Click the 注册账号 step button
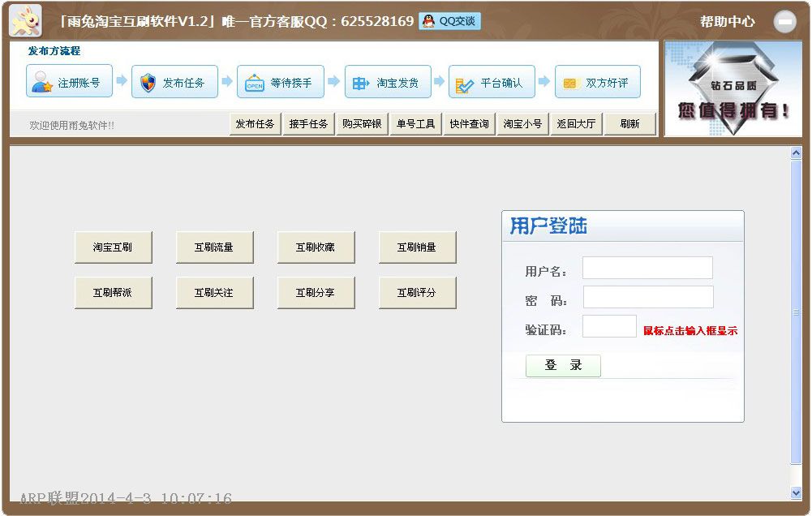 coord(70,81)
